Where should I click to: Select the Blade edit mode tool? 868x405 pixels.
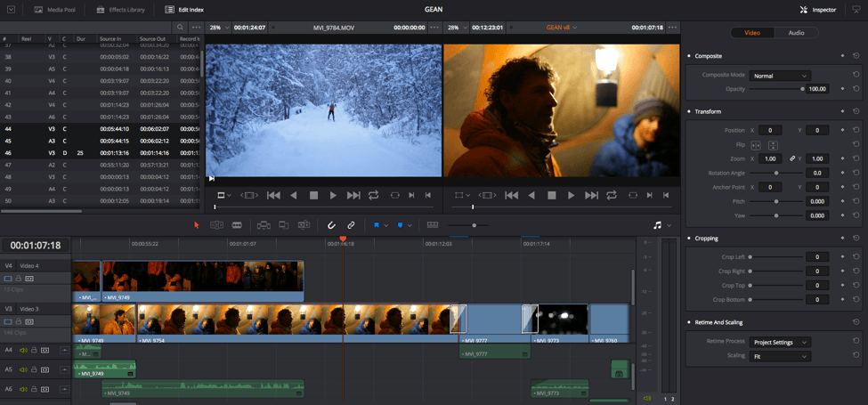click(237, 225)
